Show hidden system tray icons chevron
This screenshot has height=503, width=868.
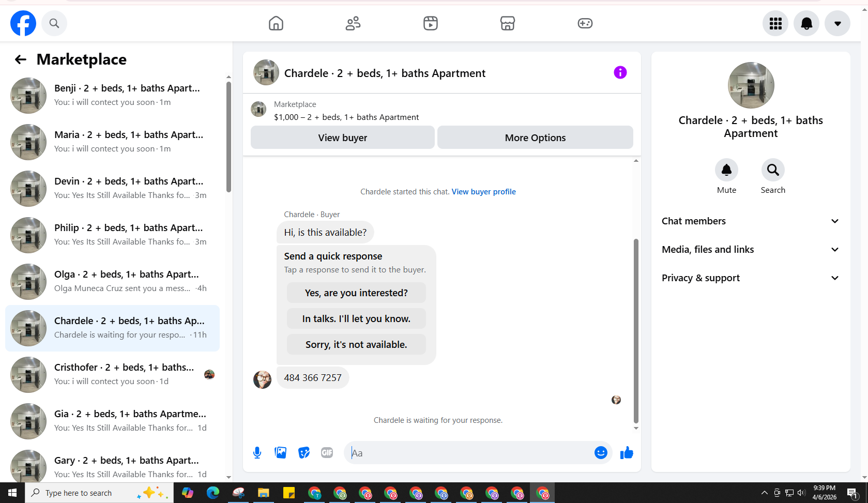coord(764,493)
